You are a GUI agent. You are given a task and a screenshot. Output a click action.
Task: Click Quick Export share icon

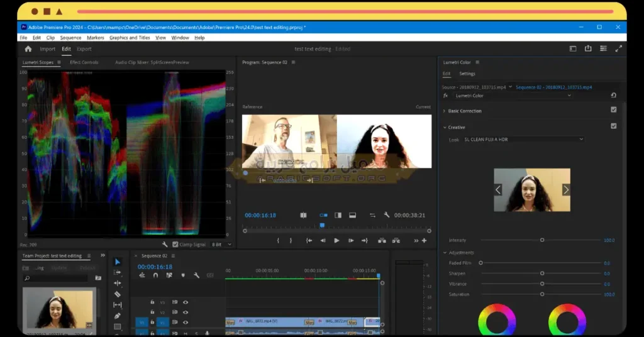point(588,48)
